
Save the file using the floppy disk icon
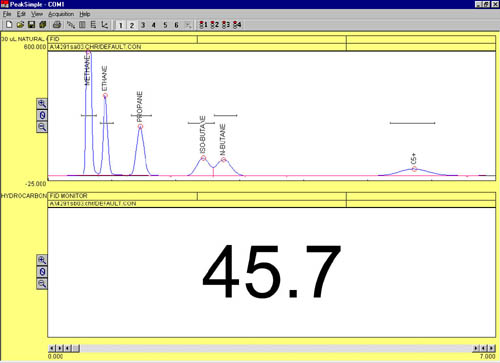tap(31, 24)
